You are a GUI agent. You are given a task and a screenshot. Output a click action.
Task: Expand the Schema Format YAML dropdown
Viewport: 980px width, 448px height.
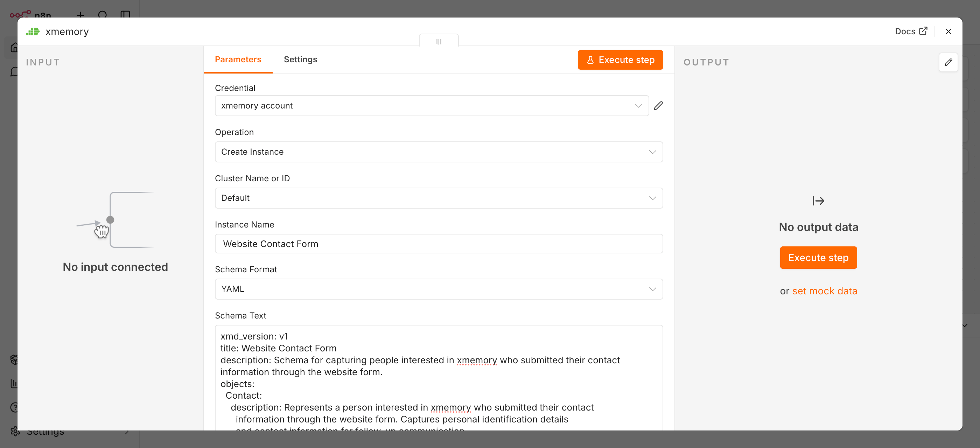point(439,289)
